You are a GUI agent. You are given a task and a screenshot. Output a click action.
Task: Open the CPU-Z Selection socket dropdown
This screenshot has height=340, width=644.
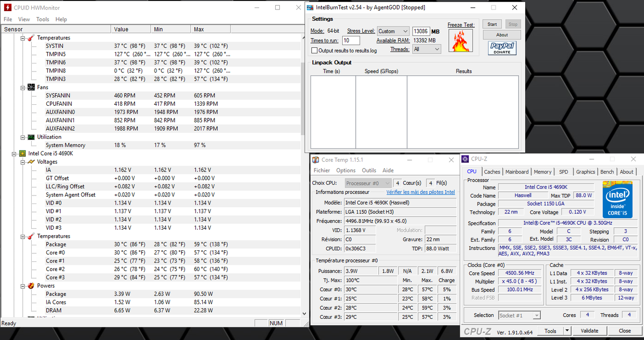(x=519, y=315)
